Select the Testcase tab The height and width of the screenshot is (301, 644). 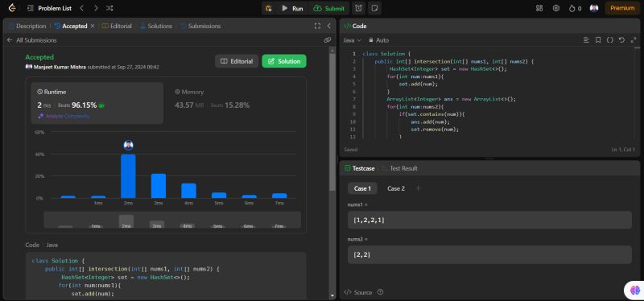click(x=360, y=168)
